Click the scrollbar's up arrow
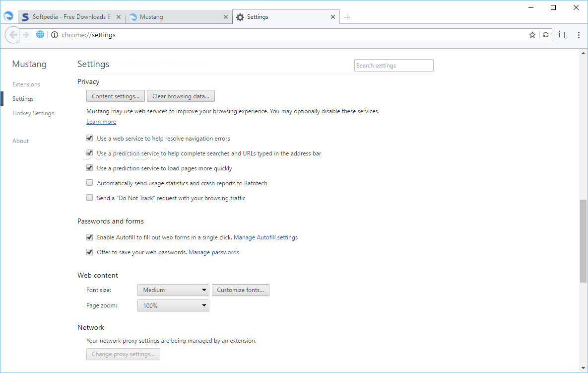588x373 pixels. (x=583, y=53)
